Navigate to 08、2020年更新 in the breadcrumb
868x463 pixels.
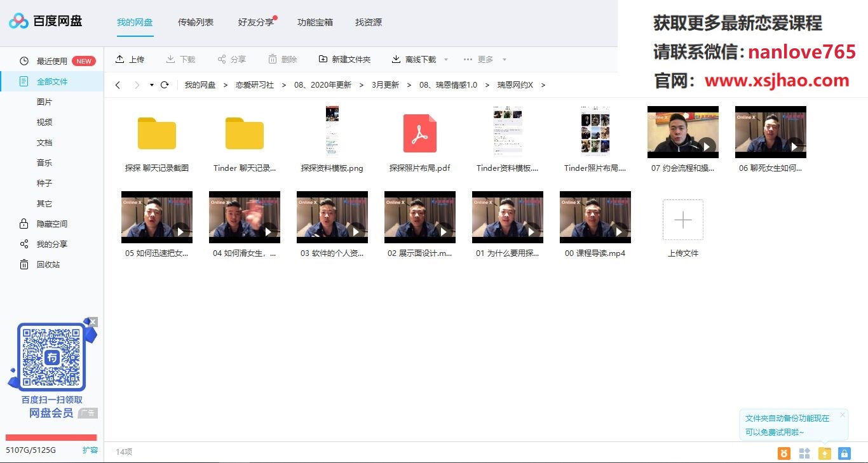pyautogui.click(x=323, y=84)
